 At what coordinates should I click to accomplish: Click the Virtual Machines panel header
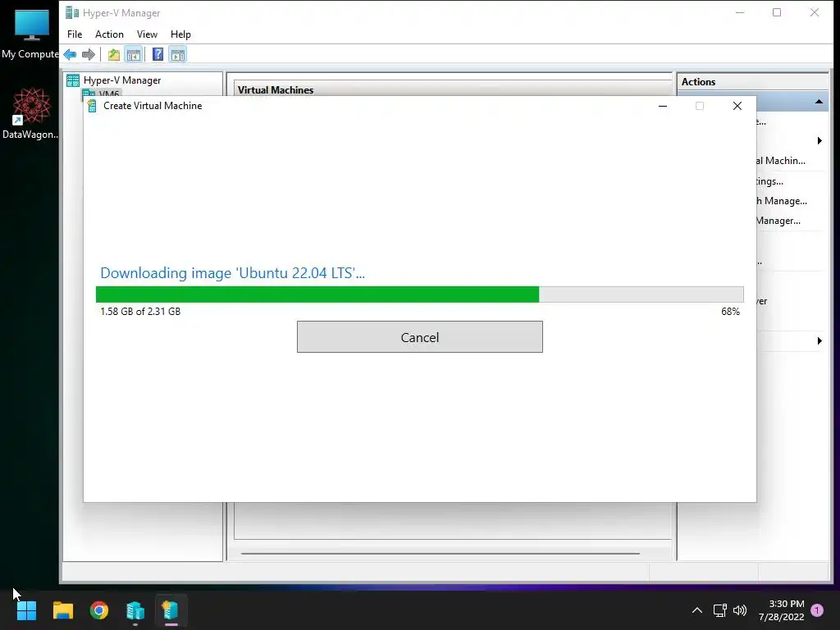click(x=276, y=90)
